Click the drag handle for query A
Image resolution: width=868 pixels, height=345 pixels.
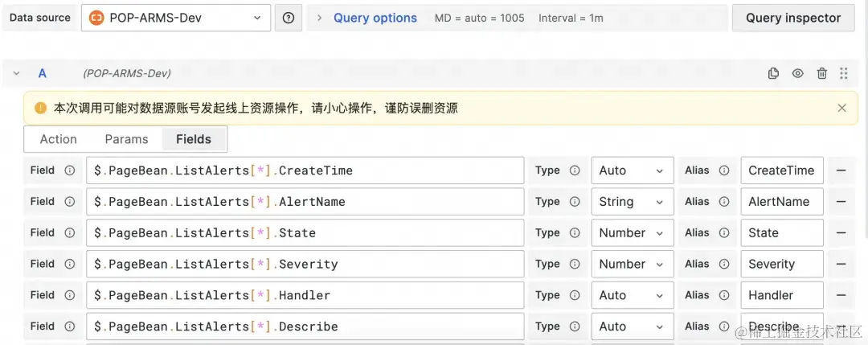pos(843,73)
